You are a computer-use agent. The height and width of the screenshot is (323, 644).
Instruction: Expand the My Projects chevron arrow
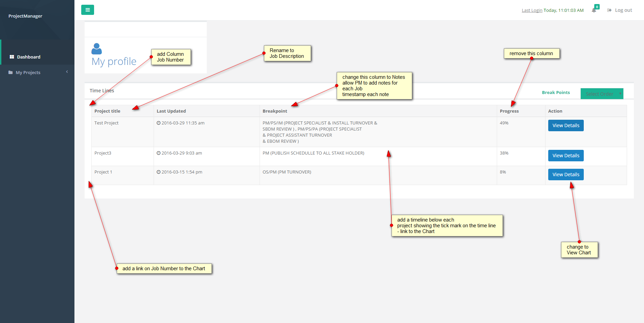[x=67, y=72]
